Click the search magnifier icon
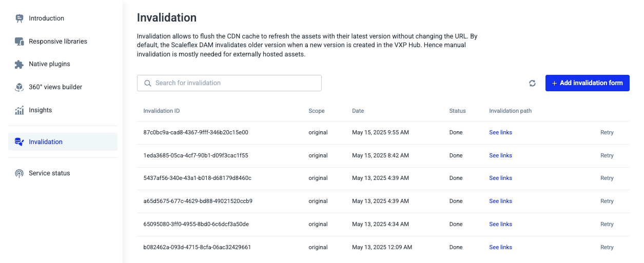Viewport: 644px width, 263px height. point(148,83)
